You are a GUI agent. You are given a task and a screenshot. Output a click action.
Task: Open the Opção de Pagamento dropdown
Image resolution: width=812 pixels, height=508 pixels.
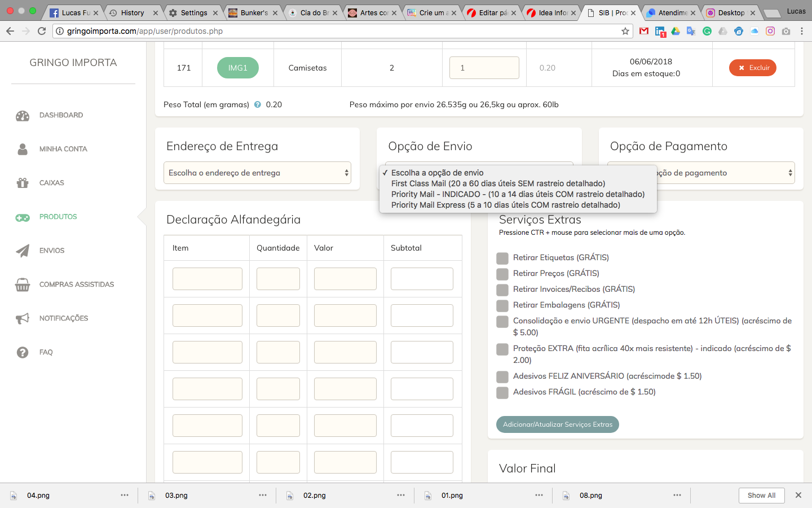click(x=701, y=173)
